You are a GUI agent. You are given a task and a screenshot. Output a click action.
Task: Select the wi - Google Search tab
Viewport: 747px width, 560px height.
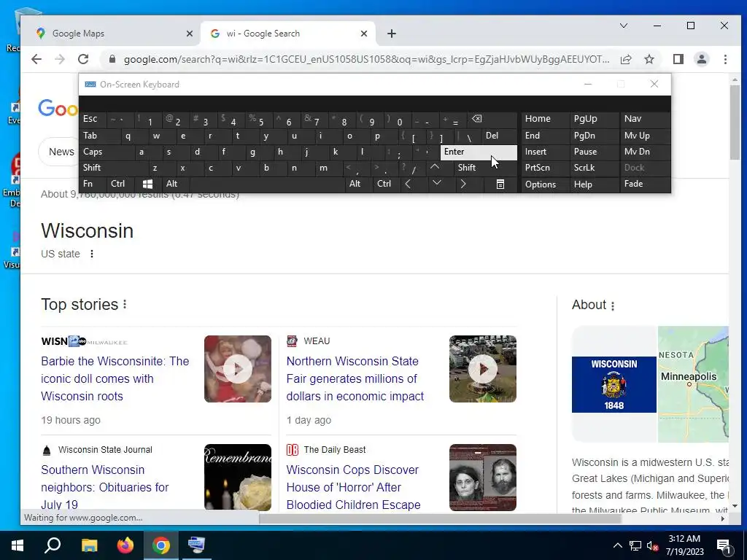click(x=288, y=34)
